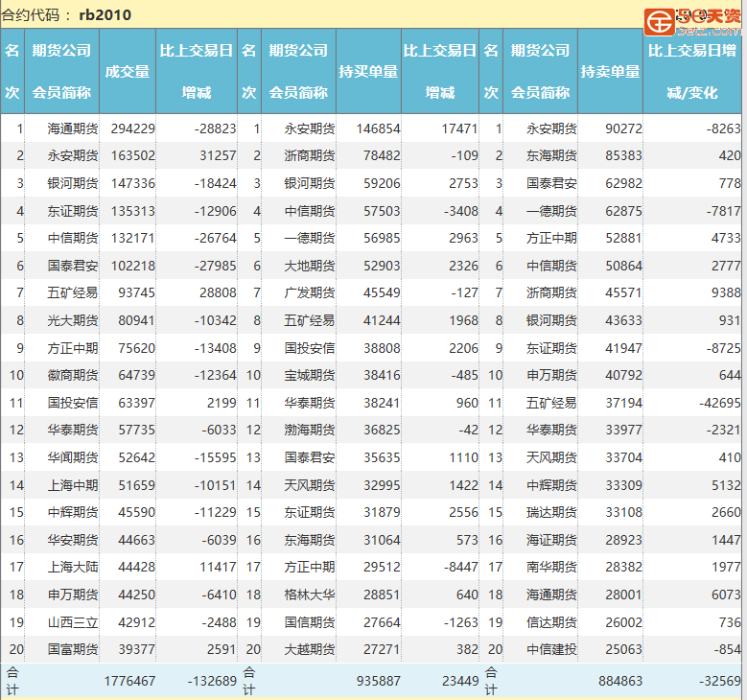Click total short positions 884863

[x=620, y=682]
